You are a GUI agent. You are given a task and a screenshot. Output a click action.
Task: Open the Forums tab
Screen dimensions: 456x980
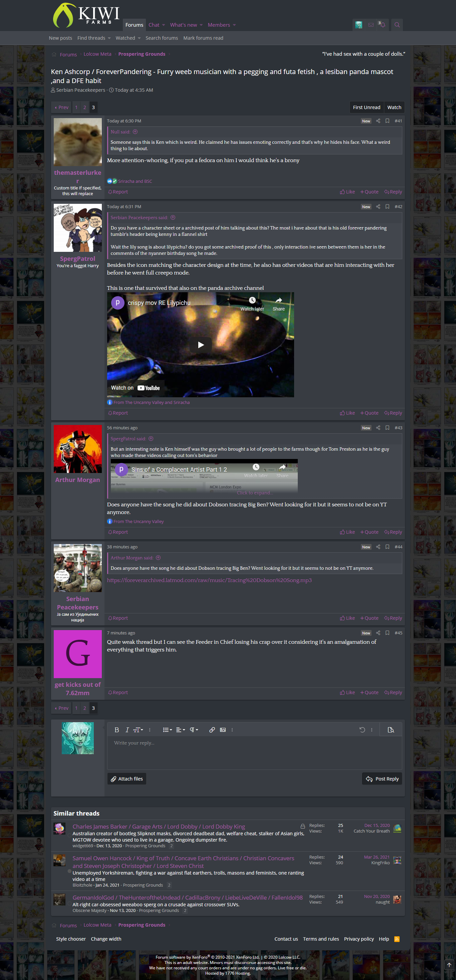point(135,25)
